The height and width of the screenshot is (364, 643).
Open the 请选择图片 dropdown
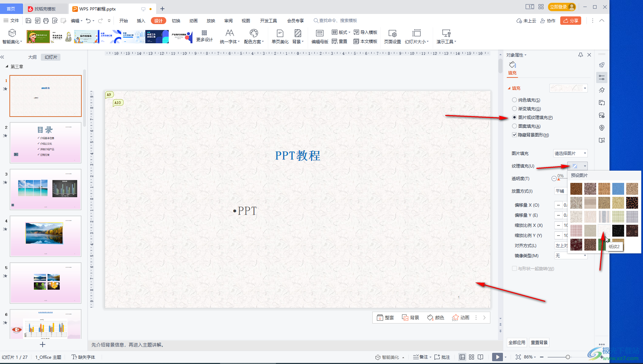tap(570, 154)
